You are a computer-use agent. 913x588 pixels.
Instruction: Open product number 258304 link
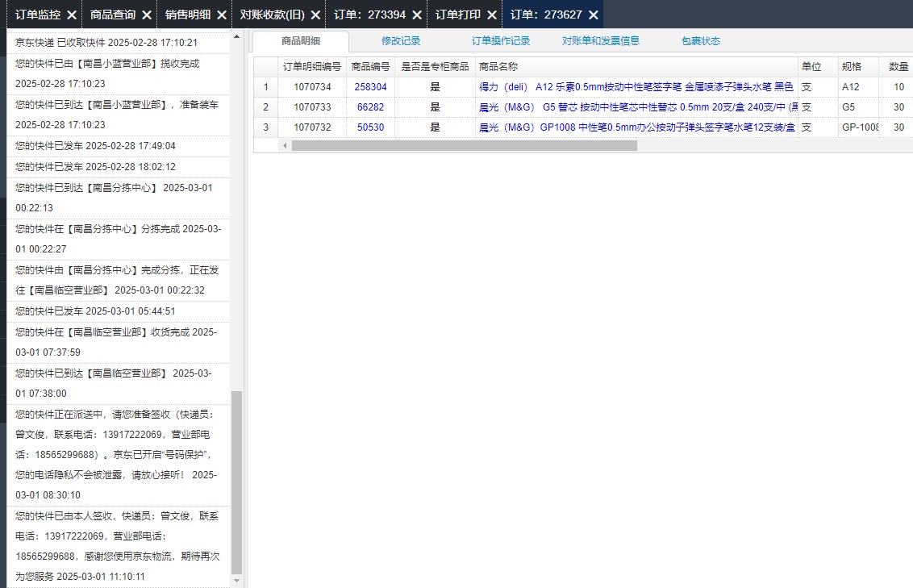click(370, 87)
